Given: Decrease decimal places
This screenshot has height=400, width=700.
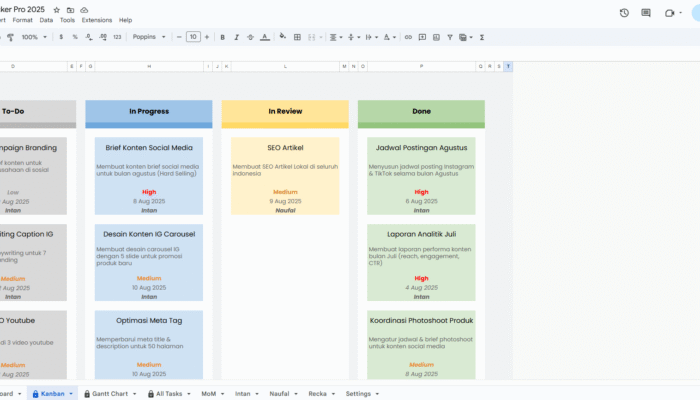Looking at the screenshot, I should [x=89, y=37].
